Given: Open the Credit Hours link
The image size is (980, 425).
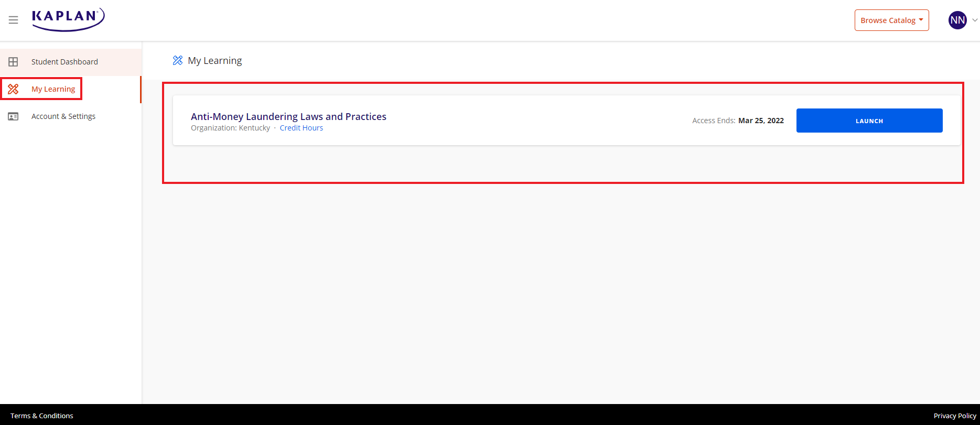Looking at the screenshot, I should [x=301, y=128].
